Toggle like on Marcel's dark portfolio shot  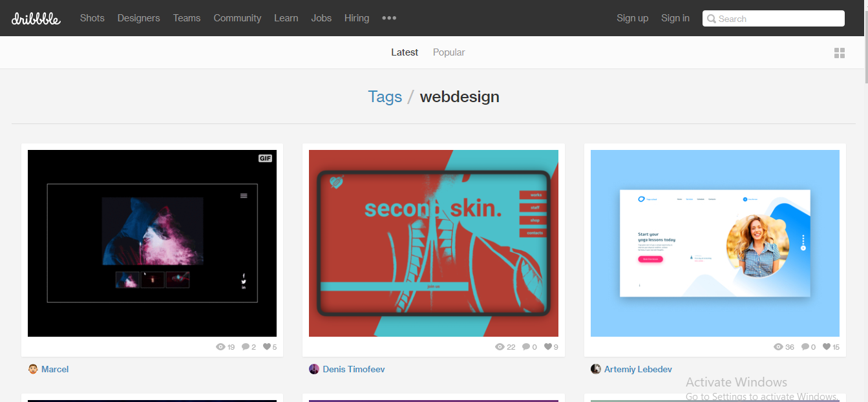pyautogui.click(x=266, y=346)
